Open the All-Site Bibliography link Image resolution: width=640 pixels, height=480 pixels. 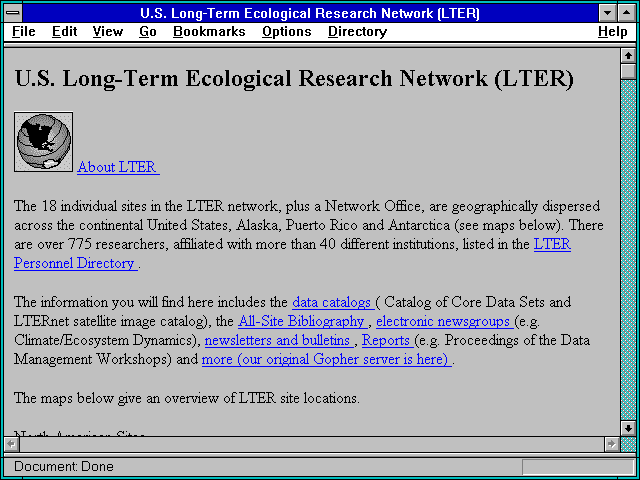pyautogui.click(x=303, y=321)
